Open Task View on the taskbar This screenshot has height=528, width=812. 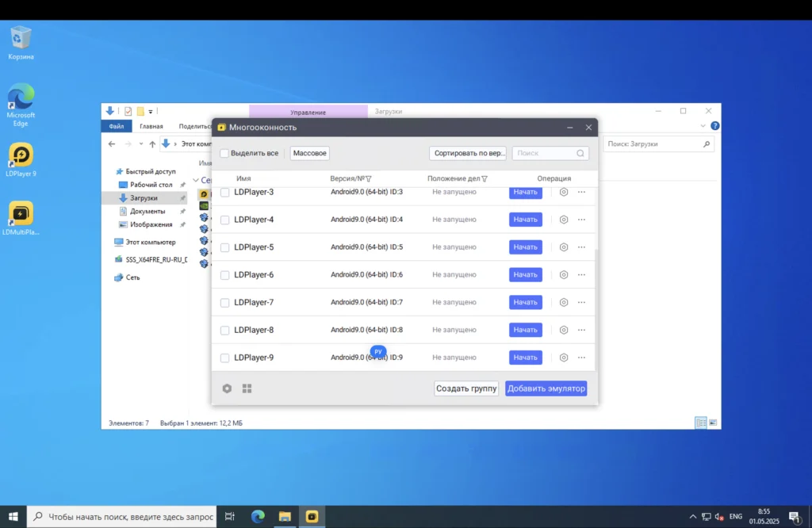(230, 516)
